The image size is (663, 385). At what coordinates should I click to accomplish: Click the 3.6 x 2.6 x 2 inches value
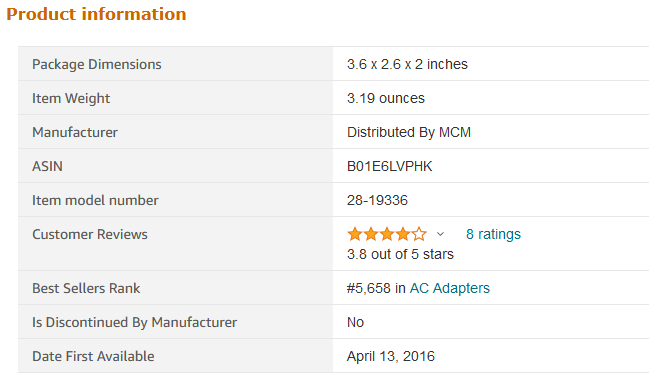[x=407, y=64]
